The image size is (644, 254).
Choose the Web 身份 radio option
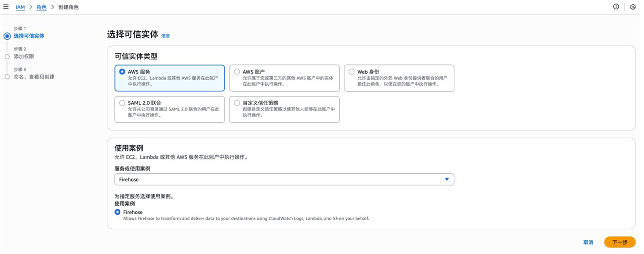[x=351, y=72]
